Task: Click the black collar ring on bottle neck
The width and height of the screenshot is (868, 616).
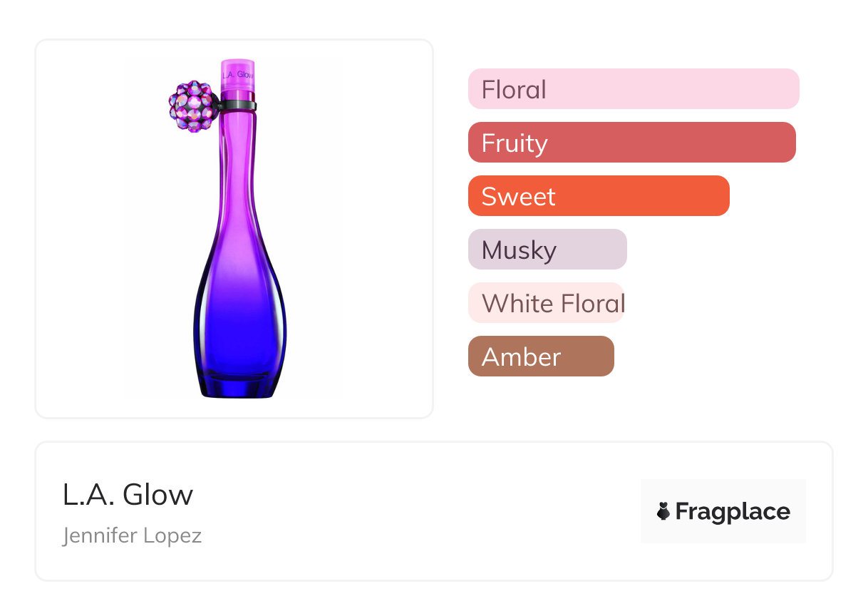Action: pos(238,107)
